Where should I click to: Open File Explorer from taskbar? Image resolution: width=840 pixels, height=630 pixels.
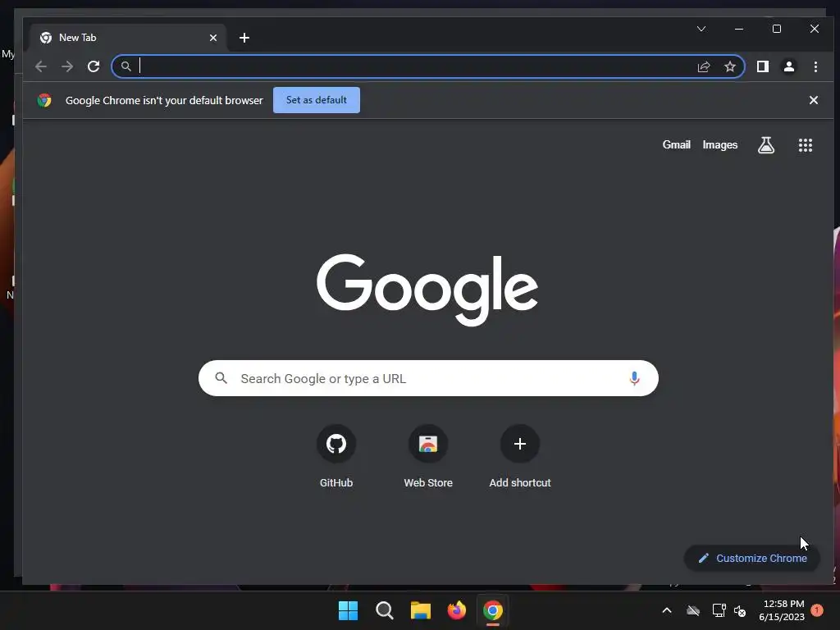point(421,610)
